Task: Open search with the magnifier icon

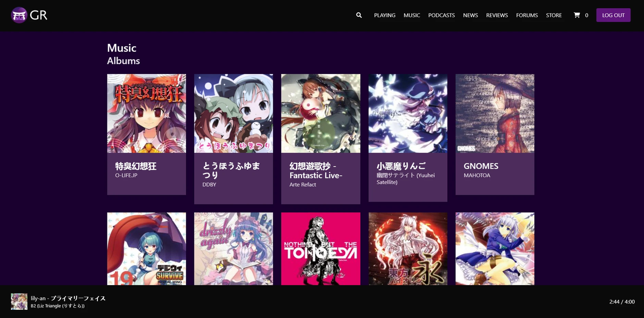Action: 359,15
